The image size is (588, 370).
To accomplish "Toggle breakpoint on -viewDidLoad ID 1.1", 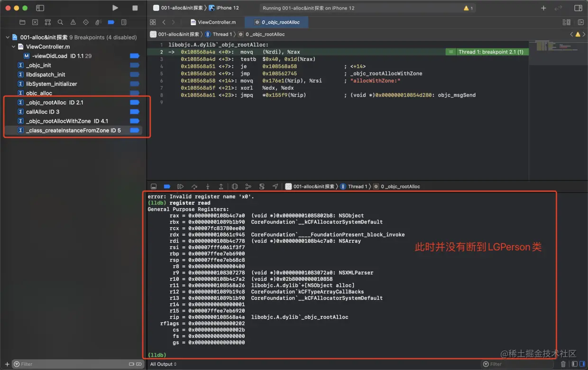I will coord(135,56).
